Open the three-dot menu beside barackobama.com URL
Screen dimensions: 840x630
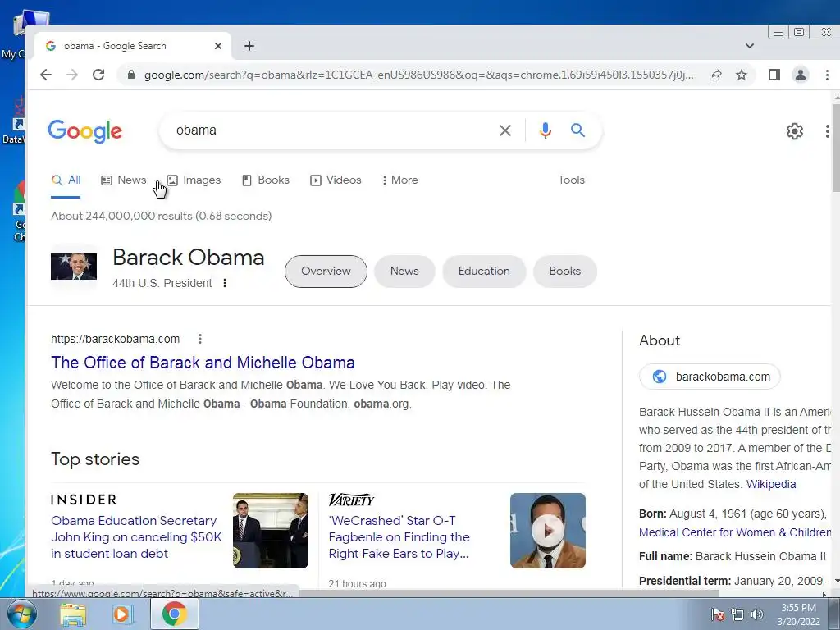[x=200, y=339]
